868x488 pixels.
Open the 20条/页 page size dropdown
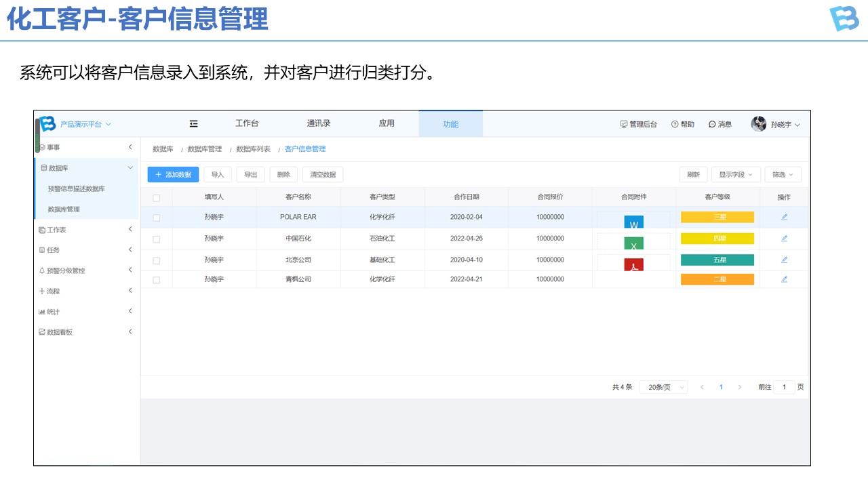coord(663,387)
